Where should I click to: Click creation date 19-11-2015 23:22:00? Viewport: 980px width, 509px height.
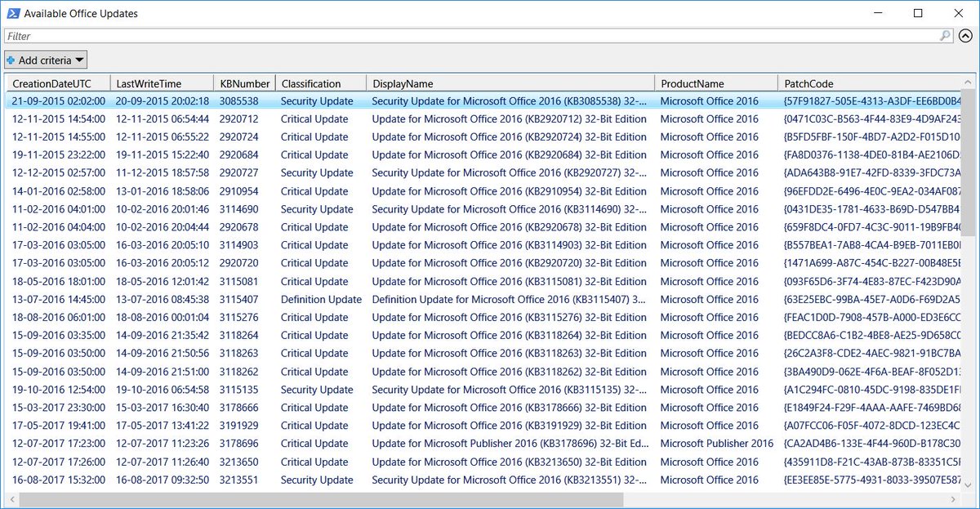(x=58, y=155)
